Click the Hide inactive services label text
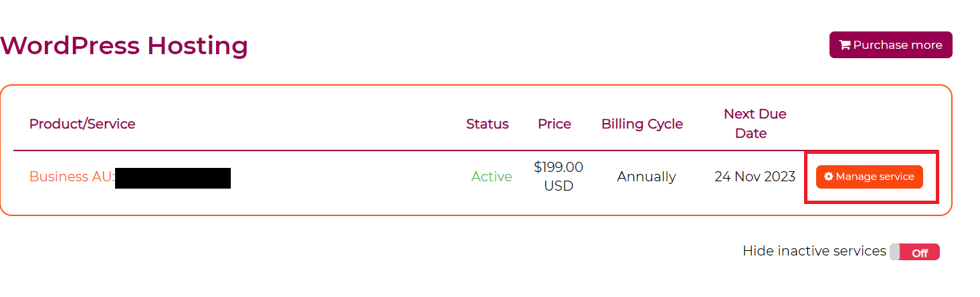Image resolution: width=980 pixels, height=297 pixels. coord(814,251)
